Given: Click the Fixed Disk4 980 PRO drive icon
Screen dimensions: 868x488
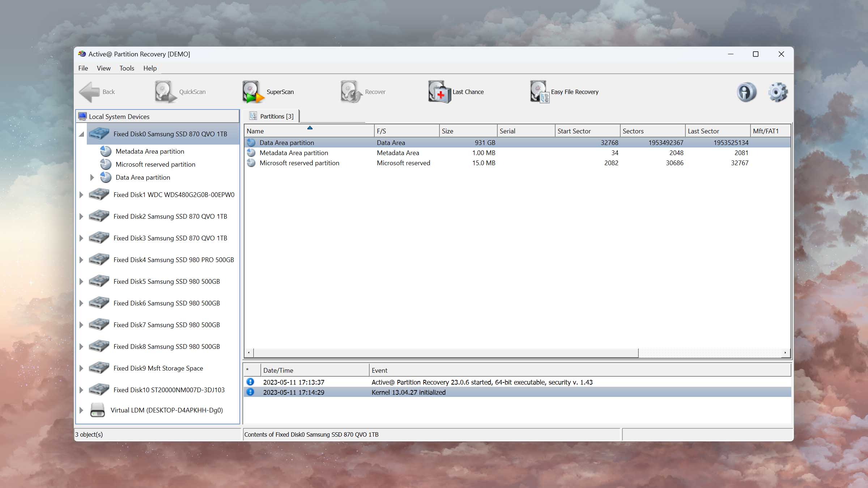Looking at the screenshot, I should point(99,260).
